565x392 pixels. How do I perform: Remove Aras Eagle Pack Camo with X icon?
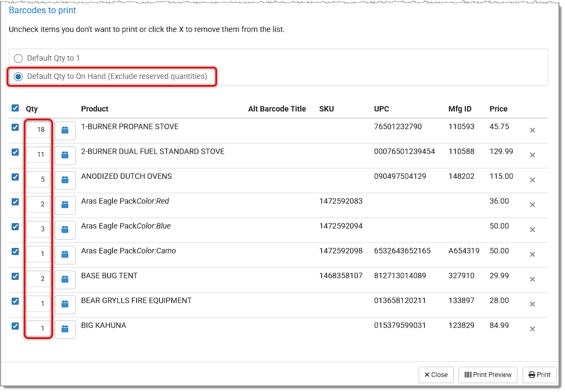pyautogui.click(x=532, y=255)
